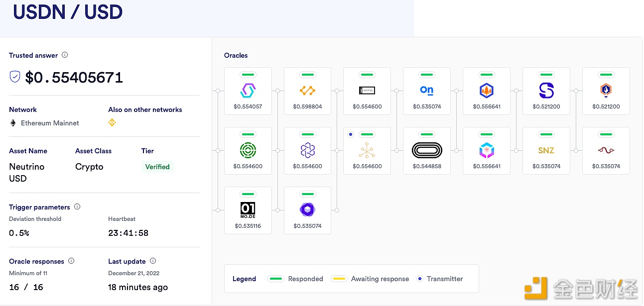Open the info icon next to Trigger parameters
This screenshot has width=644, height=306.
pos(77,206)
